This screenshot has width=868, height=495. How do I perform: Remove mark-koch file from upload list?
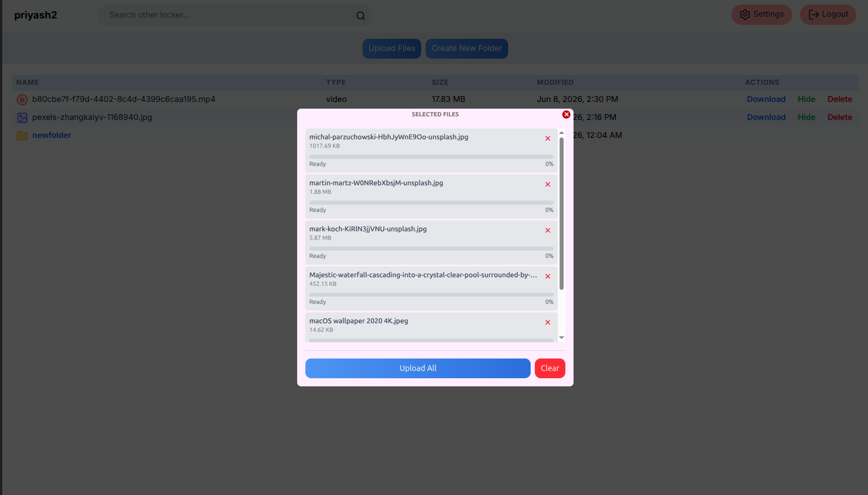pos(548,230)
